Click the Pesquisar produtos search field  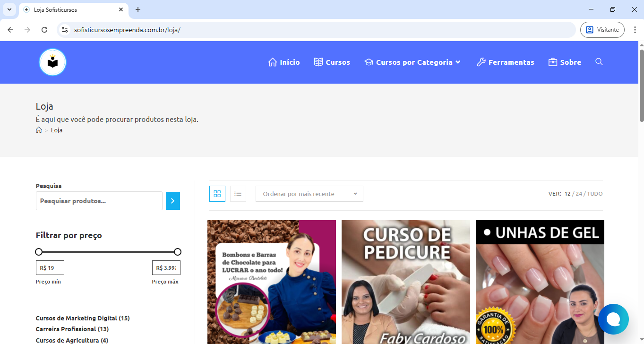[99, 201]
